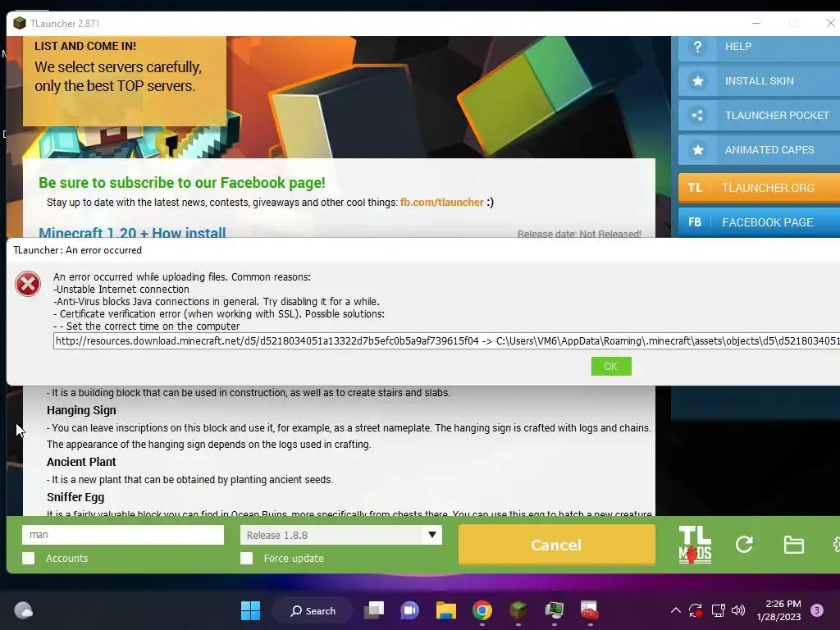Open the Windows Start button
Viewport: 840px width, 630px height.
(250, 610)
